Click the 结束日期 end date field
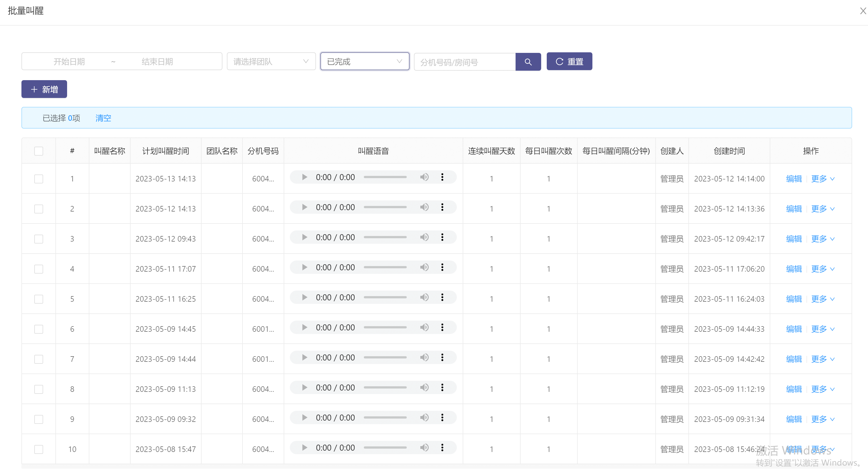Screen dimensions: 868x472 click(x=157, y=62)
